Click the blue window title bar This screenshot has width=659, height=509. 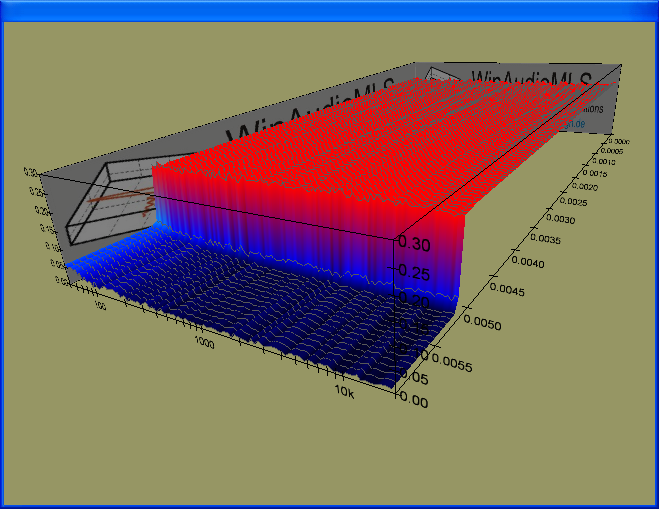click(x=329, y=10)
